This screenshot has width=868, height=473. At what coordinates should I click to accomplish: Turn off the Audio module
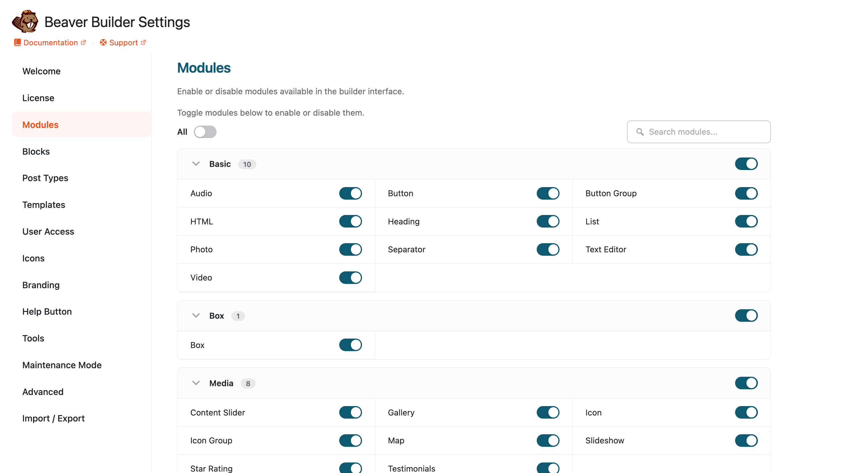pos(350,193)
